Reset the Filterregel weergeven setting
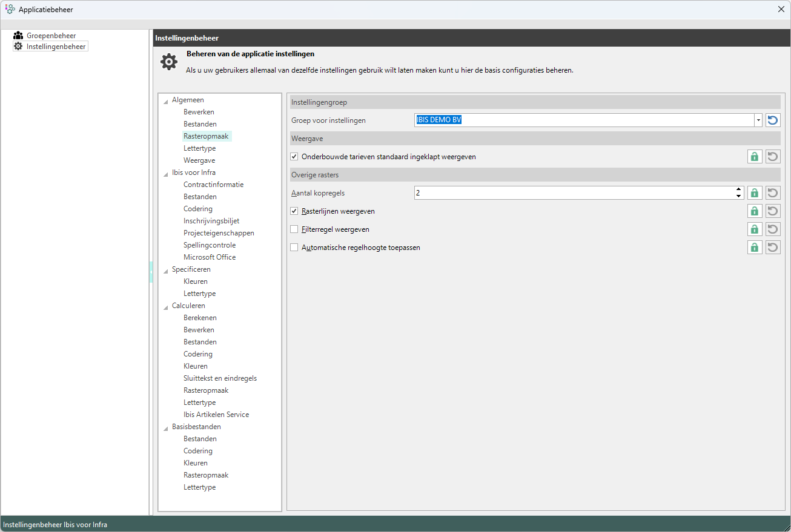 click(x=772, y=229)
